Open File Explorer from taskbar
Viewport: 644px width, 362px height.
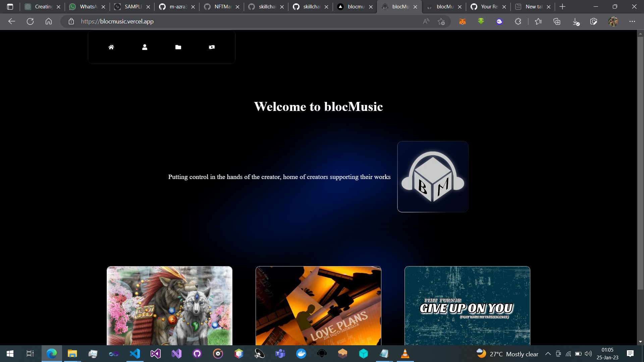click(x=72, y=354)
